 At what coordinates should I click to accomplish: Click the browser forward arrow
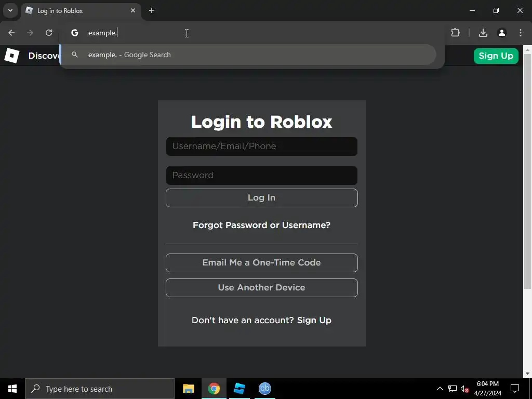[x=30, y=33]
